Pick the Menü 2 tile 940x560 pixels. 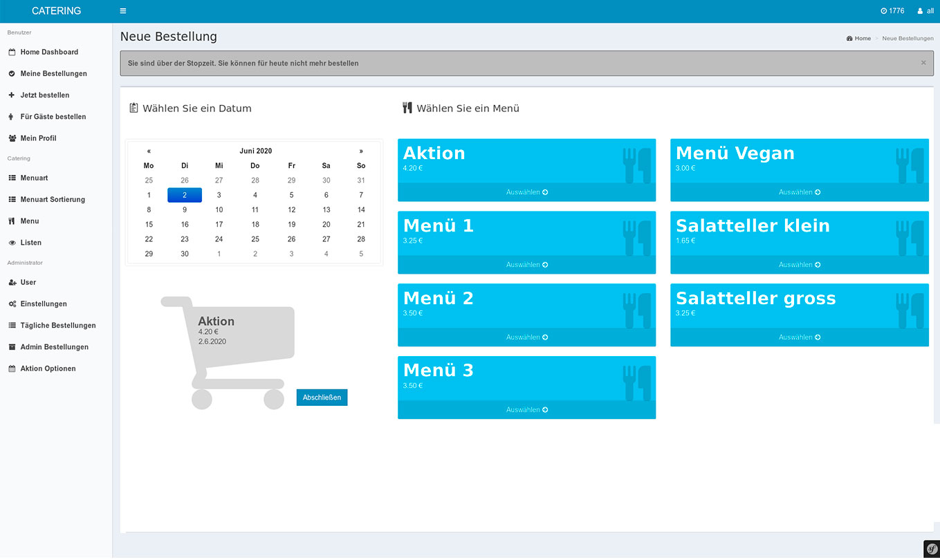(x=526, y=306)
